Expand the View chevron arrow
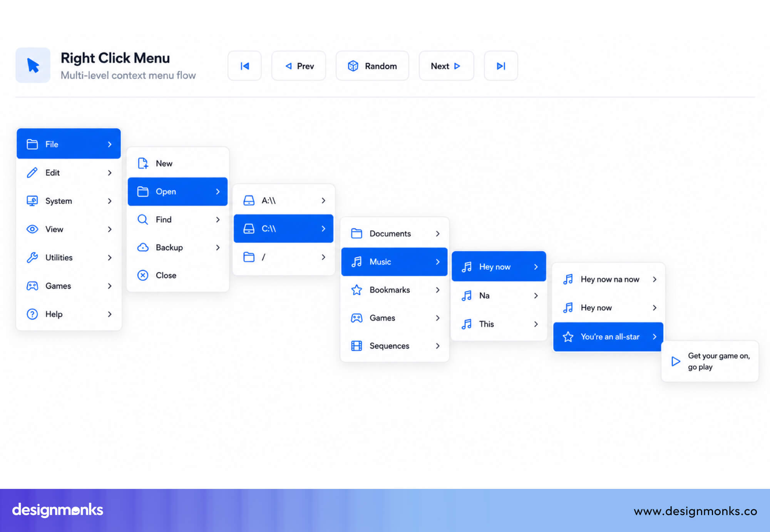Viewport: 770px width, 532px height. coord(110,229)
